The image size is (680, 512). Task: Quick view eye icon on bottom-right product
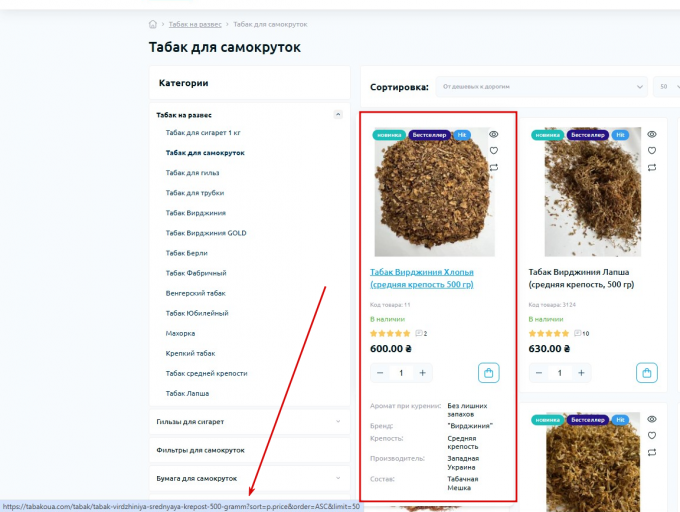[652, 419]
